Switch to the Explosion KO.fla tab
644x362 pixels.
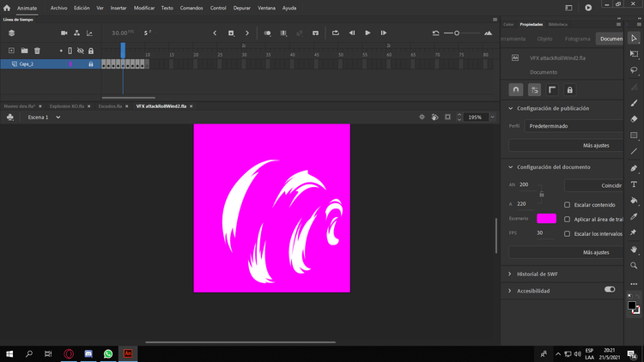click(67, 106)
